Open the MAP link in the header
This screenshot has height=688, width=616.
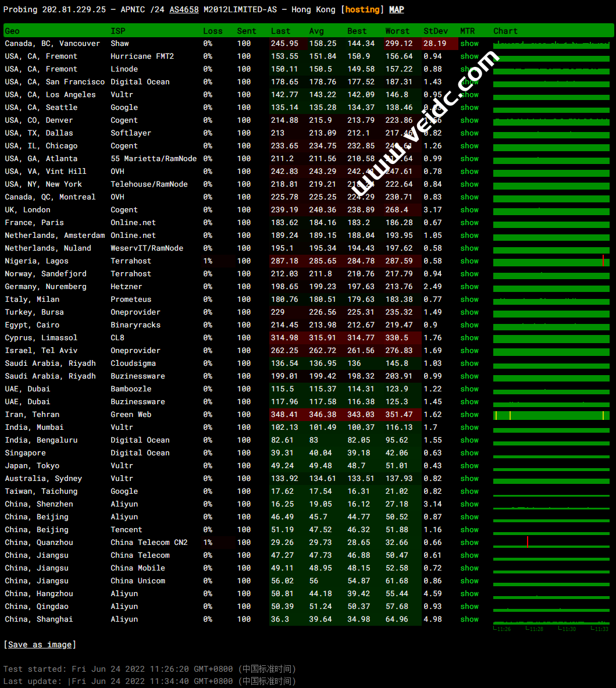[x=396, y=9]
